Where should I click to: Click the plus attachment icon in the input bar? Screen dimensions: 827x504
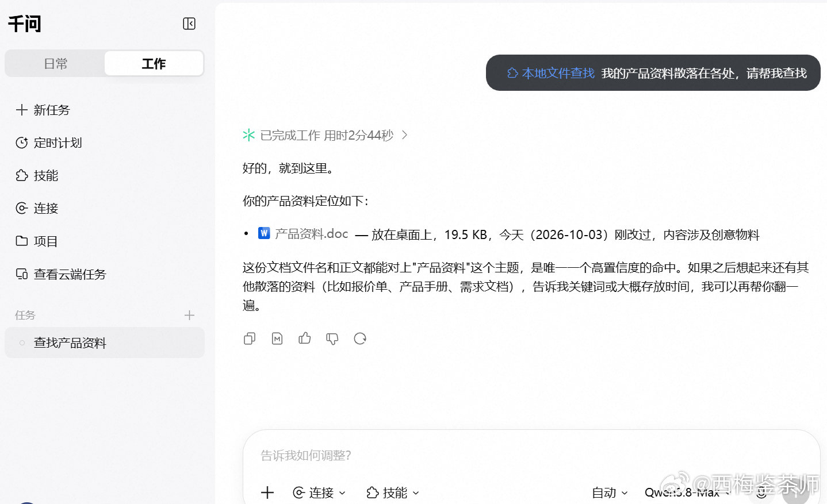coord(267,493)
